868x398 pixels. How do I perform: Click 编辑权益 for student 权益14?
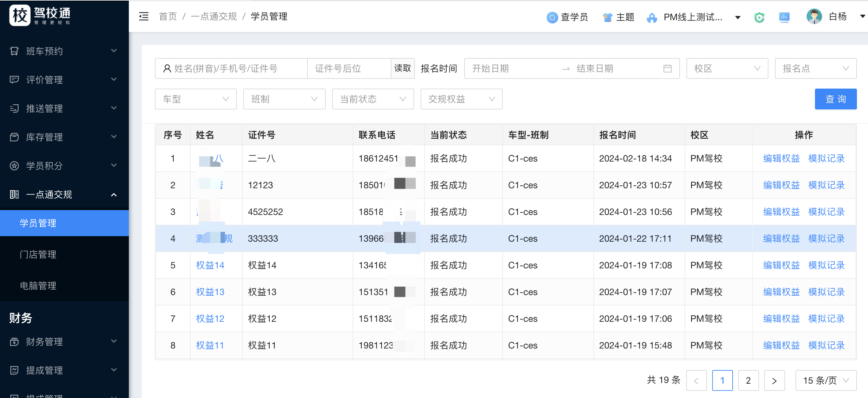(x=781, y=265)
